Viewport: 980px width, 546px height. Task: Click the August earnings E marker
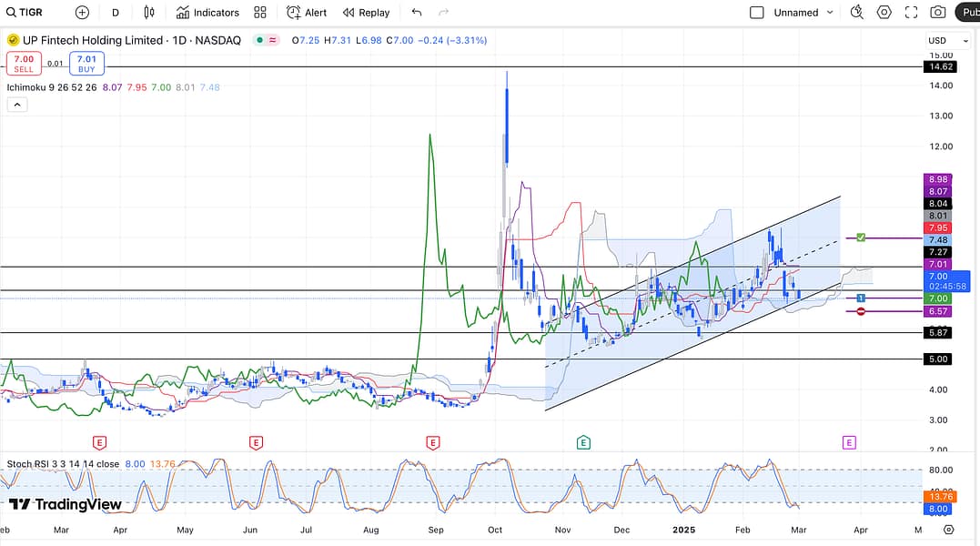coord(433,443)
